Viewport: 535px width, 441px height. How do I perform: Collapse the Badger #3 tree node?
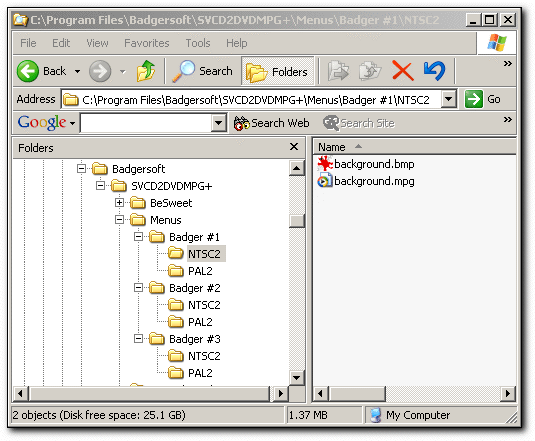(x=139, y=339)
